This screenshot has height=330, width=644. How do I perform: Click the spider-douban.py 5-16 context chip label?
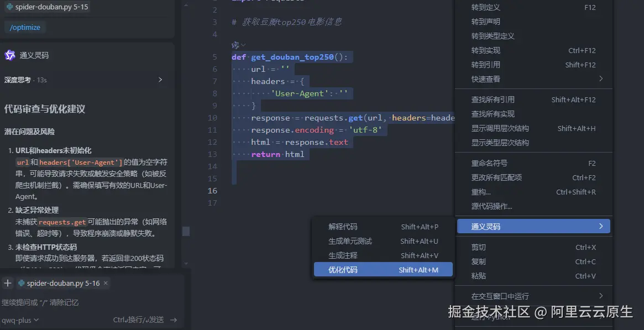pyautogui.click(x=63, y=283)
